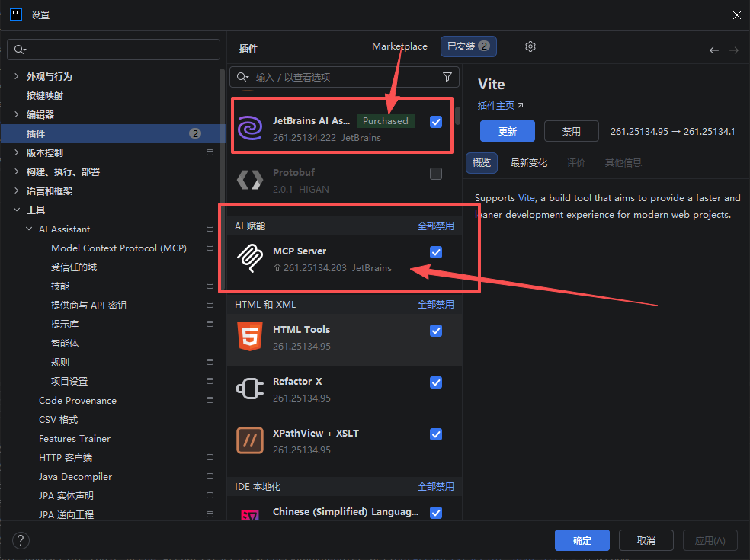Click project-level icon beside 技能

pos(210,286)
